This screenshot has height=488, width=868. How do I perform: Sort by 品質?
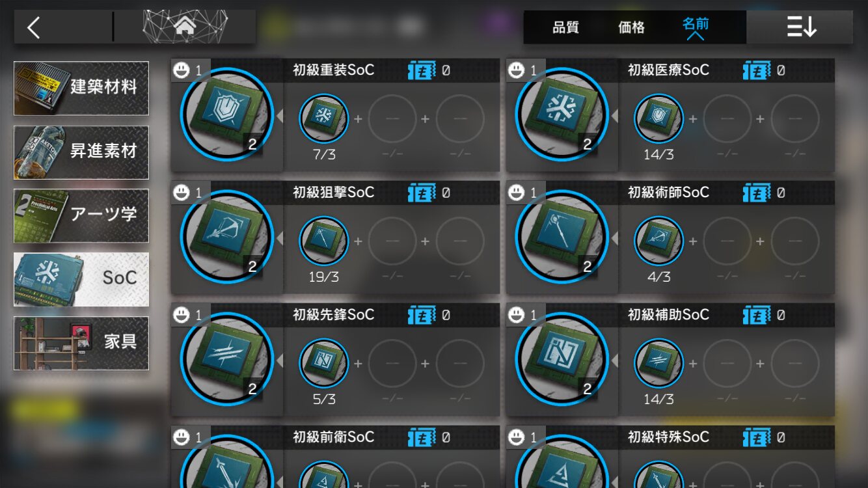(x=565, y=27)
